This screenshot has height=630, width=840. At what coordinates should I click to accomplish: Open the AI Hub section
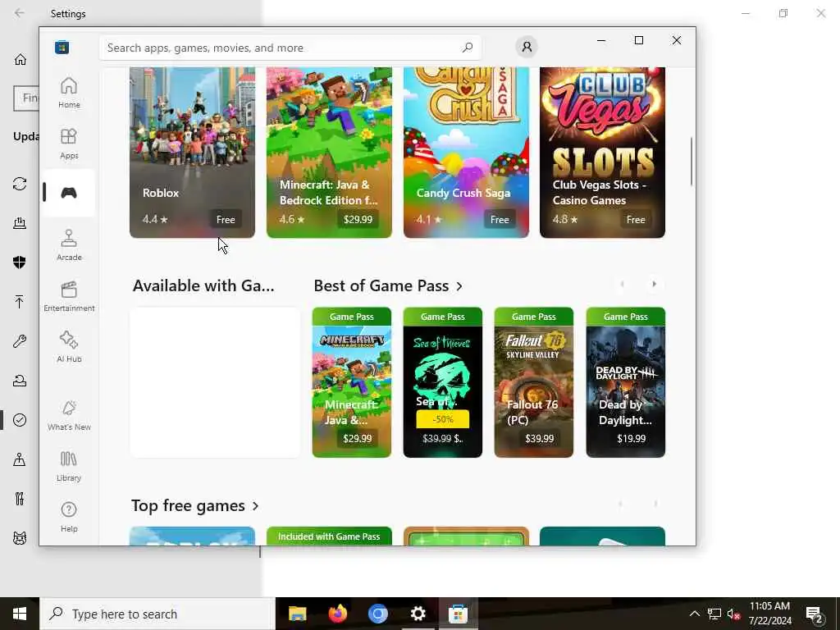point(69,347)
